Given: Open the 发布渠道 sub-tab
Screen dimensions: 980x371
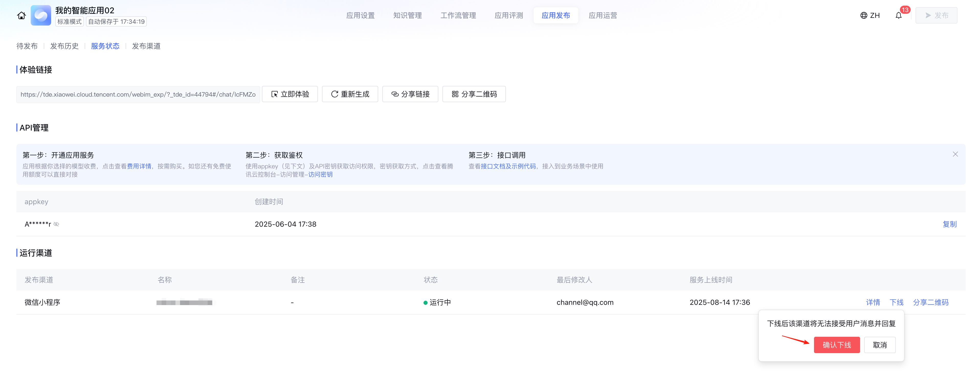Looking at the screenshot, I should 146,46.
